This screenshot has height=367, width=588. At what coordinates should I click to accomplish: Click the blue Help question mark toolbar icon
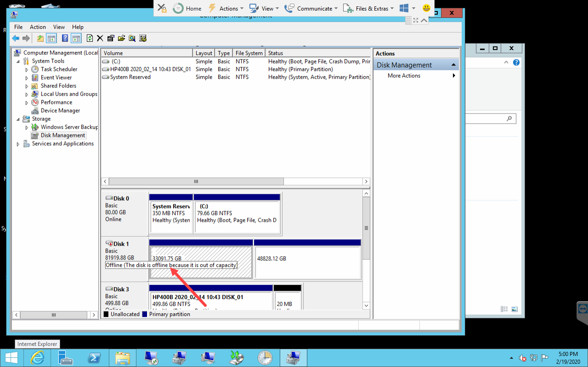[x=65, y=39]
